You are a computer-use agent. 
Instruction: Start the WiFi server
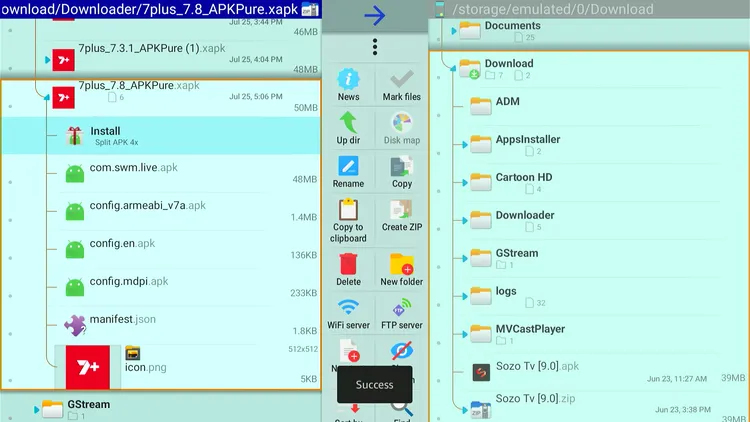click(348, 313)
